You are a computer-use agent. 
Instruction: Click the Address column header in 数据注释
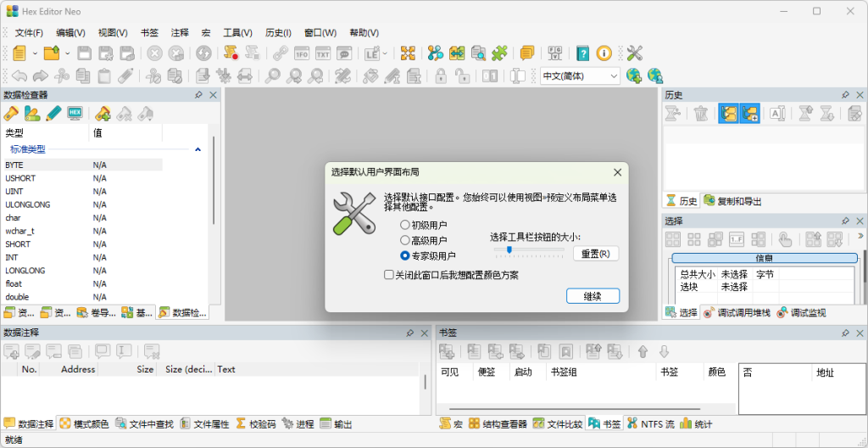click(x=69, y=369)
